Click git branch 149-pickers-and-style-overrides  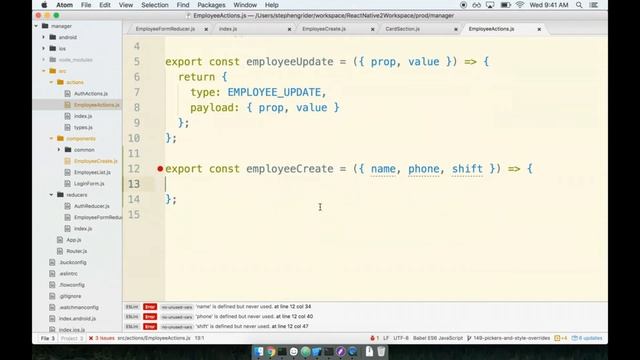tap(509, 338)
